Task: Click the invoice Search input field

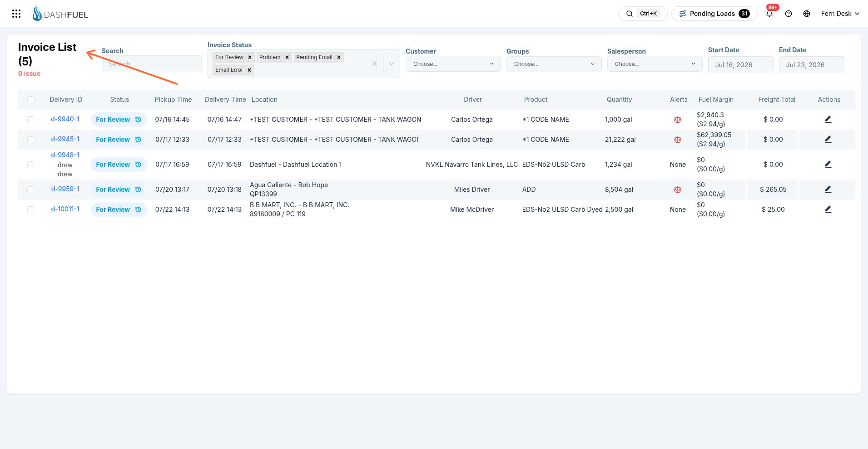Action: tap(152, 64)
